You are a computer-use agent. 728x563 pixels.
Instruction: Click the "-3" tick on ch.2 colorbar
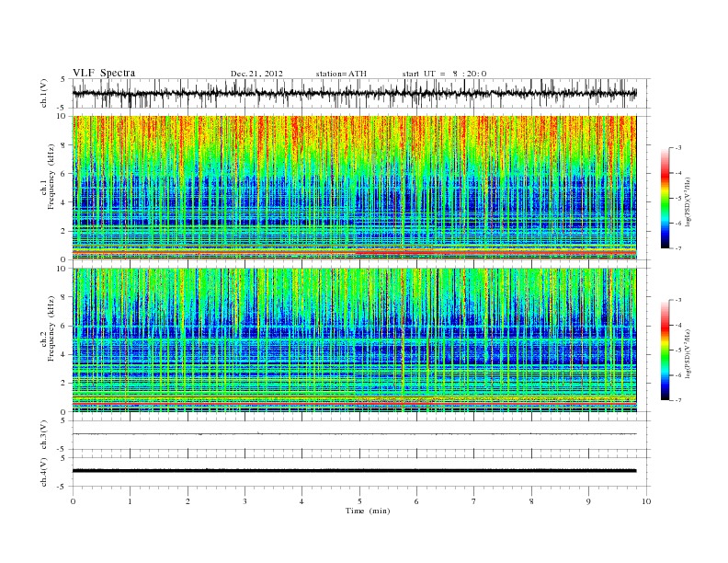tap(678, 300)
